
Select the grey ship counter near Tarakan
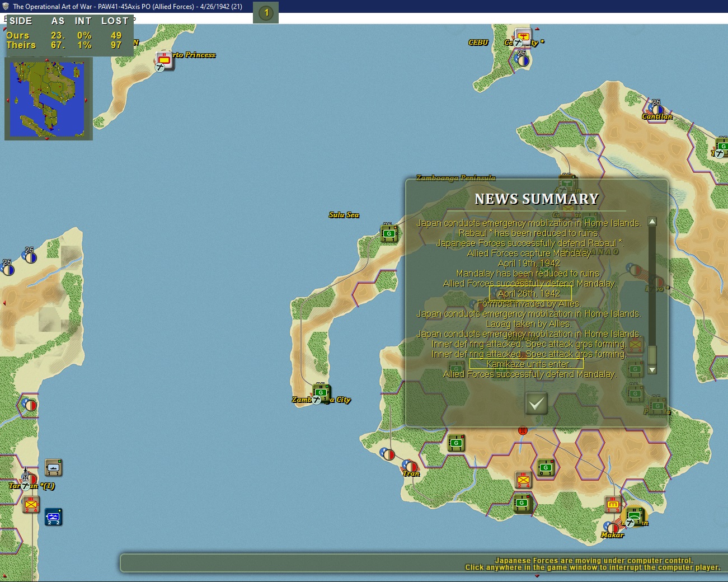53,467
